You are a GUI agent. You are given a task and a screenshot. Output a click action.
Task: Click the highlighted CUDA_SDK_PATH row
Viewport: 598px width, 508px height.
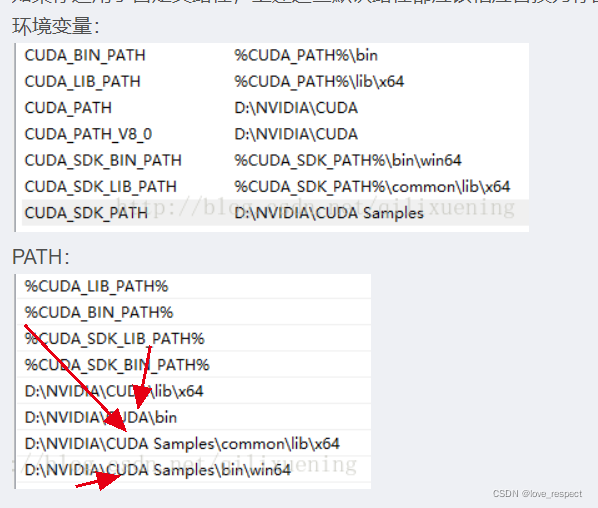pos(275,213)
